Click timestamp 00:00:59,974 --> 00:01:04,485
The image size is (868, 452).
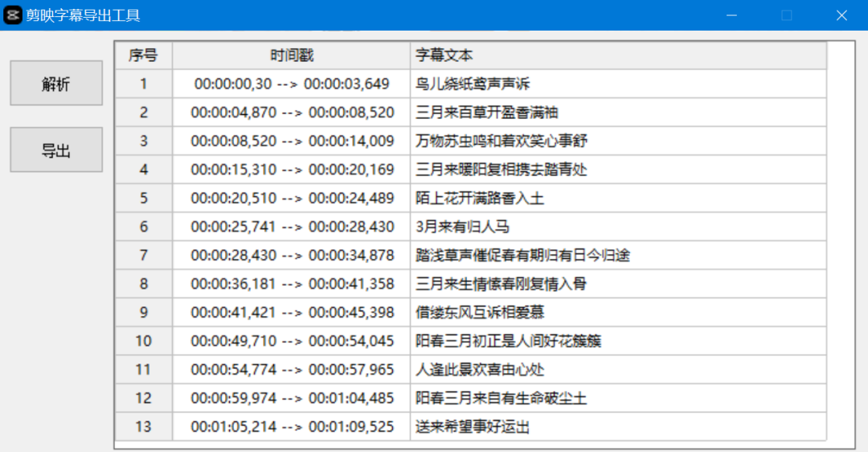(x=293, y=398)
